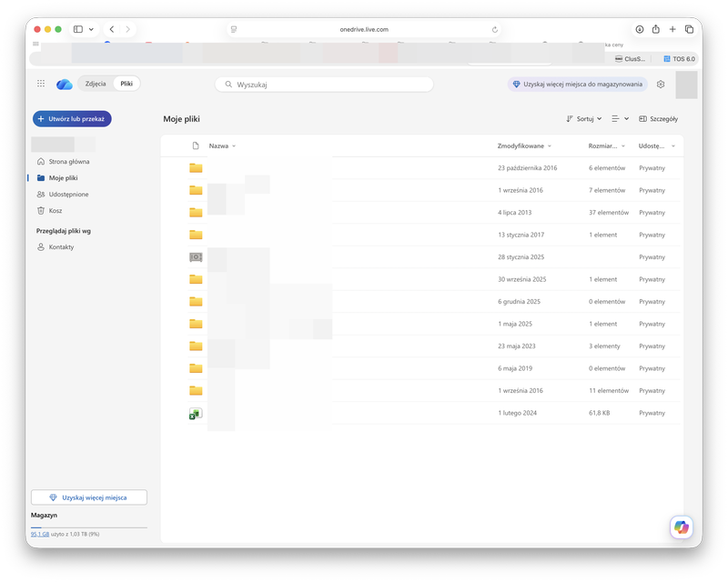Click Uzyskaj więcej miejsca do magazynowania

coord(578,84)
